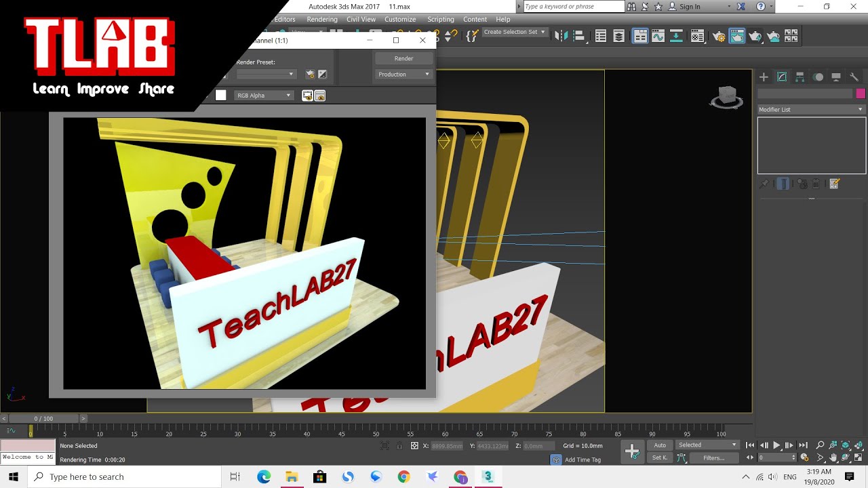Expand the Modifier List dropdown
The height and width of the screenshot is (488, 868).
(x=811, y=109)
